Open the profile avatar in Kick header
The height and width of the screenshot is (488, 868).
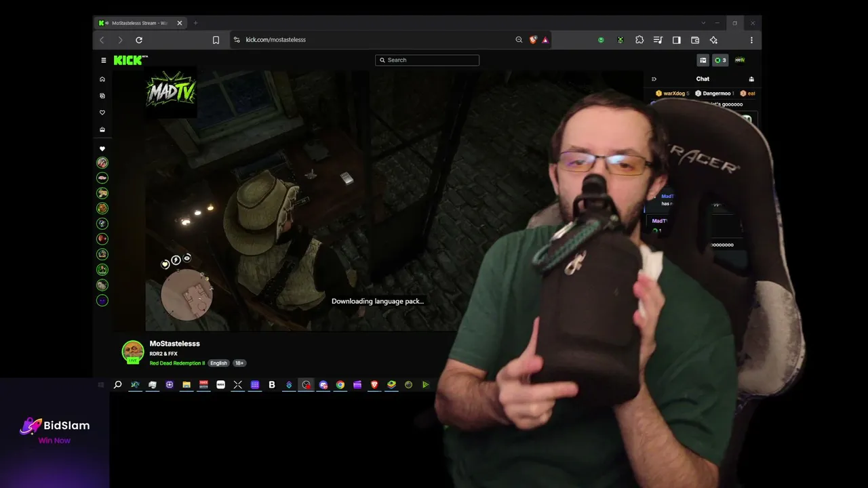pos(740,60)
